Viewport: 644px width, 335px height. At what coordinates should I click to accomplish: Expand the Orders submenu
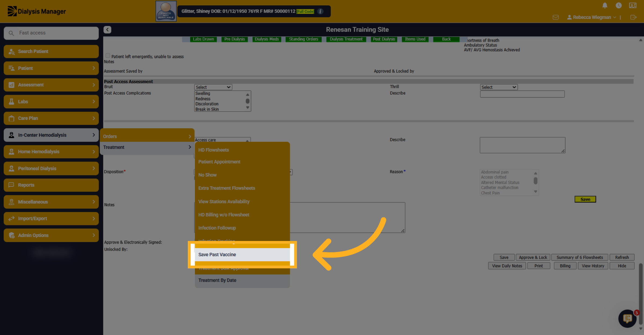pos(147,136)
